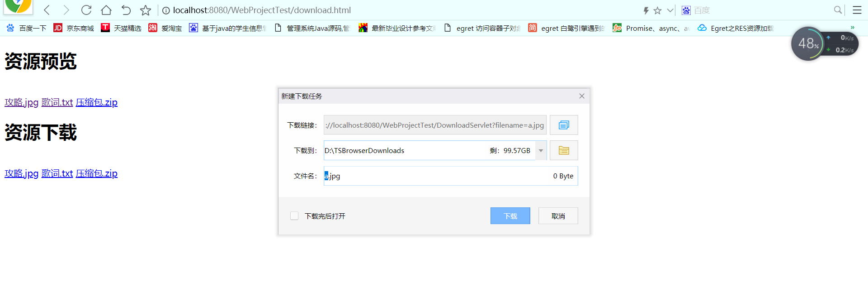868x297 pixels.
Task: Click the undo/restore tab icon
Action: point(126,10)
